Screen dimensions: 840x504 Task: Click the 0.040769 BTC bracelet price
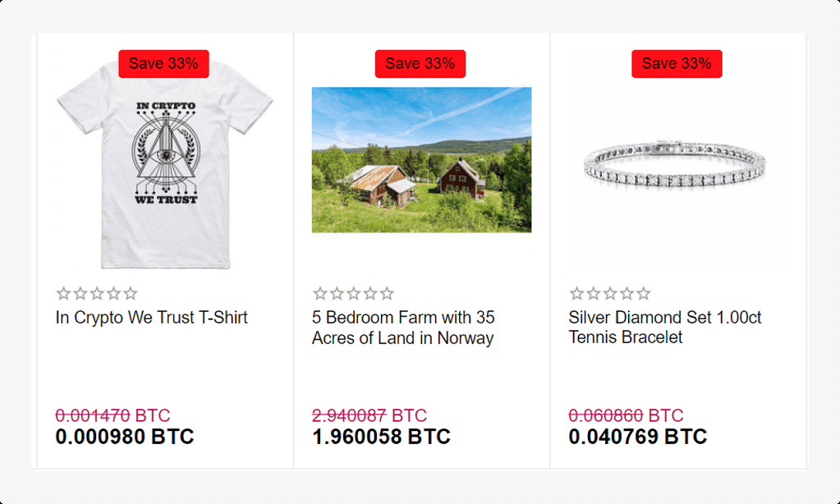tap(637, 437)
